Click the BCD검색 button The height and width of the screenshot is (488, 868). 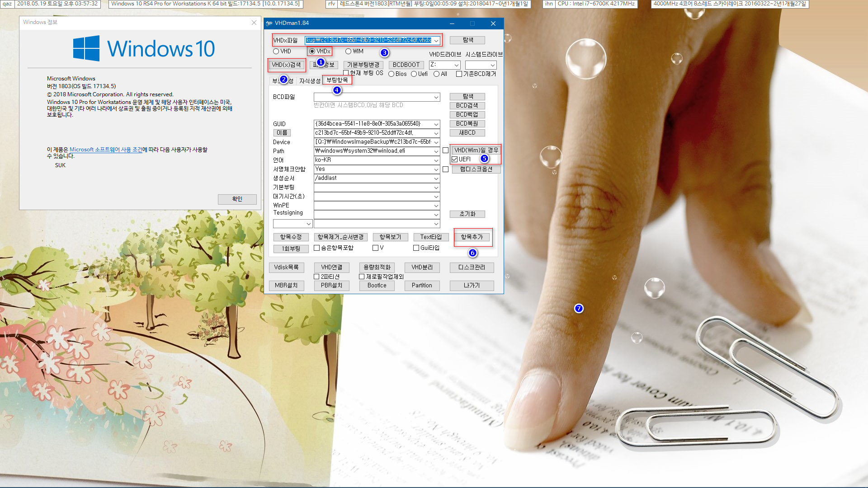point(467,106)
